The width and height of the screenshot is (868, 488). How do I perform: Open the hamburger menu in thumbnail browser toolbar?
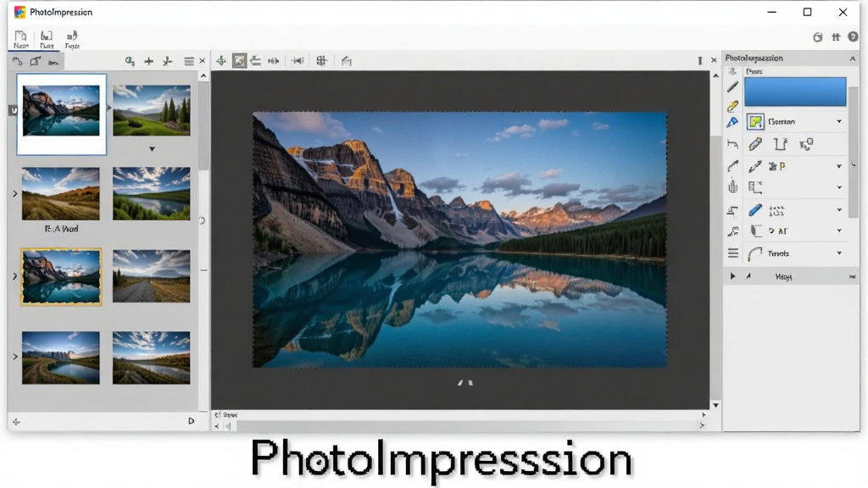(x=189, y=61)
